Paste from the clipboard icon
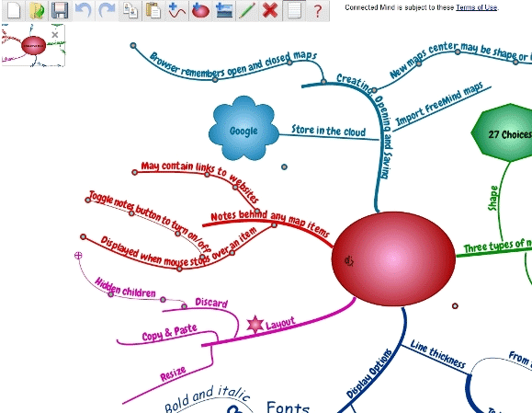The image size is (532, 413). point(153,10)
